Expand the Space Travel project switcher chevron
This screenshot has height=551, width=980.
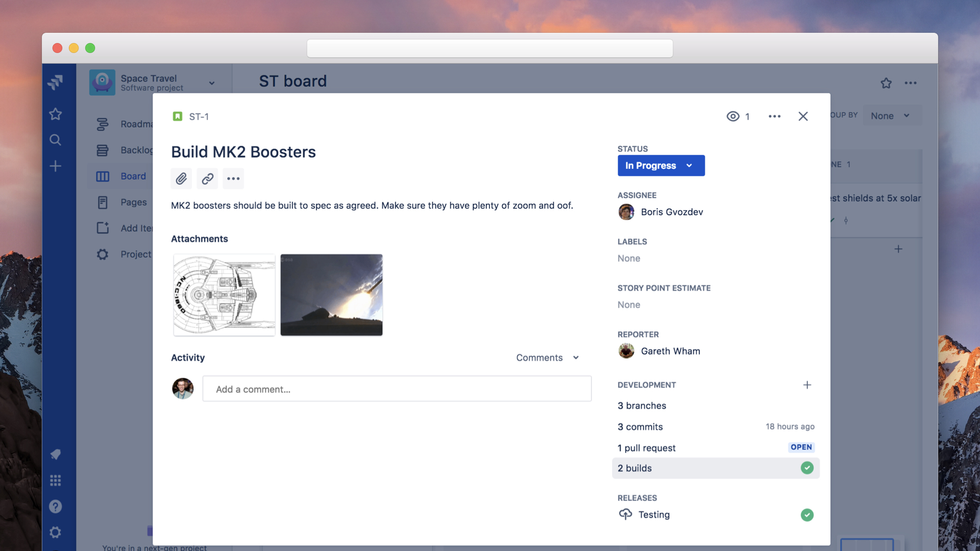(212, 83)
